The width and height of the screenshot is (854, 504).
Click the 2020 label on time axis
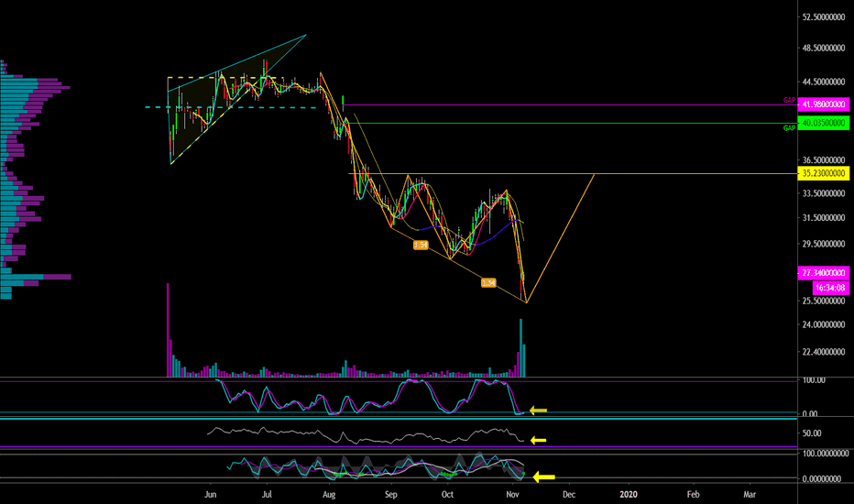click(629, 495)
